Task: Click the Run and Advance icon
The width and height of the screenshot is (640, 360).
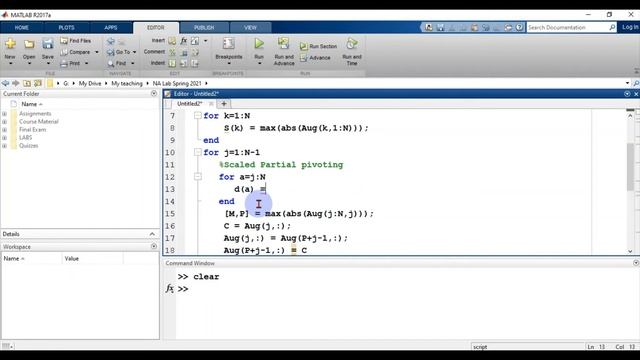Action: pyautogui.click(x=284, y=43)
